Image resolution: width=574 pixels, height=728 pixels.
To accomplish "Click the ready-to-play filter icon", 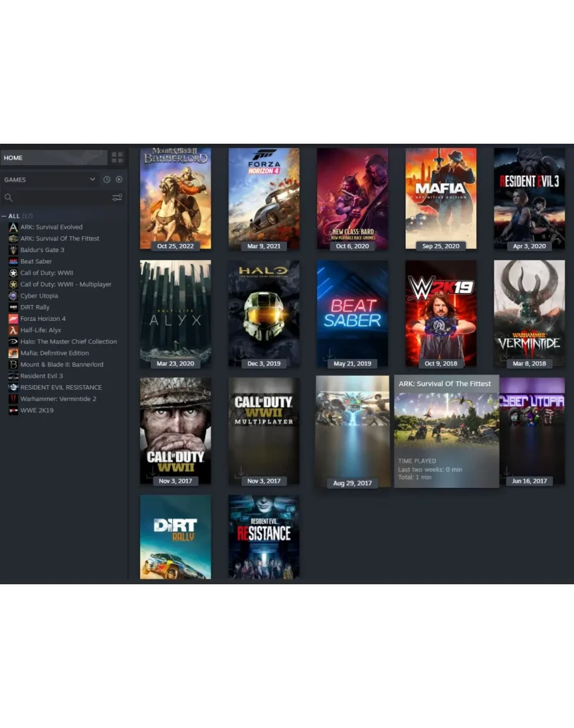I will point(119,180).
